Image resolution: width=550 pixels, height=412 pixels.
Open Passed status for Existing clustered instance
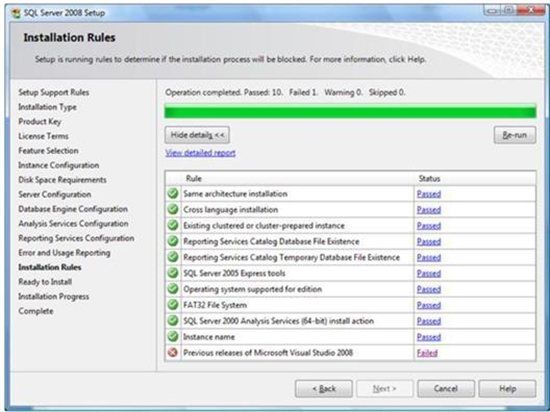tap(429, 226)
